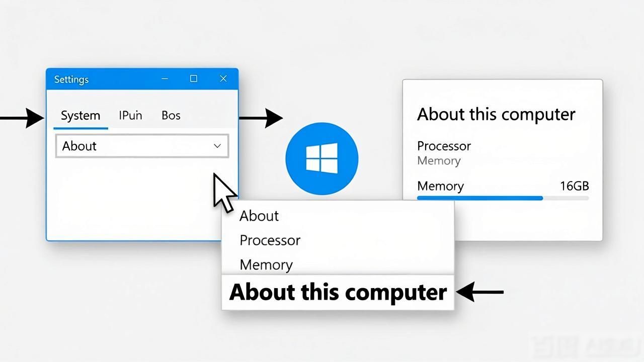The image size is (644, 362).
Task: Choose the bold About this computer list entry
Action: [x=338, y=292]
